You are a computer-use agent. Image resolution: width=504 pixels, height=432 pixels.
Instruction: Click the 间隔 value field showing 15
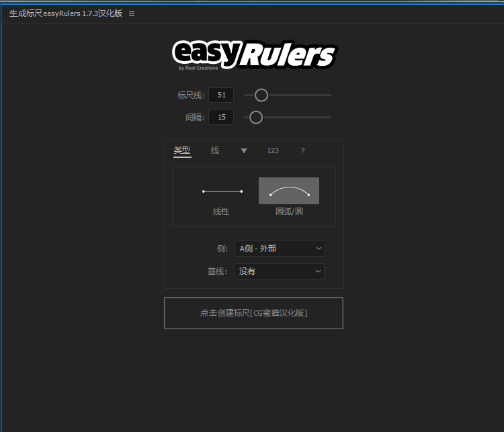click(x=221, y=118)
